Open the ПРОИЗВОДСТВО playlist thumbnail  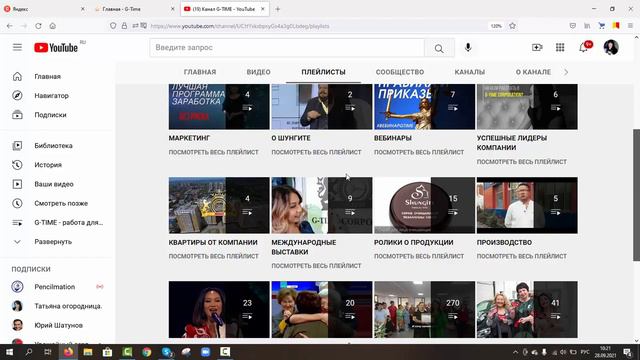tap(527, 205)
